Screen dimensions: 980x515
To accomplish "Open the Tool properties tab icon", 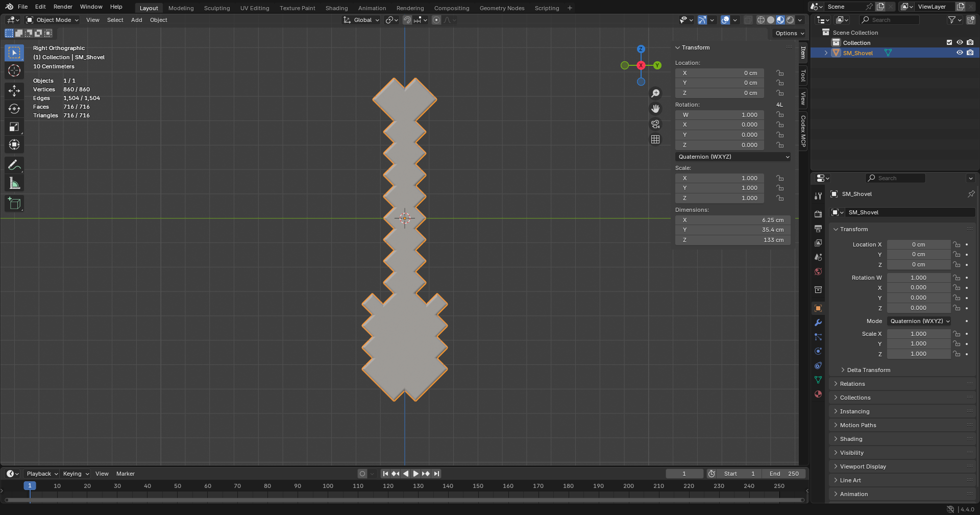I will 818,196.
